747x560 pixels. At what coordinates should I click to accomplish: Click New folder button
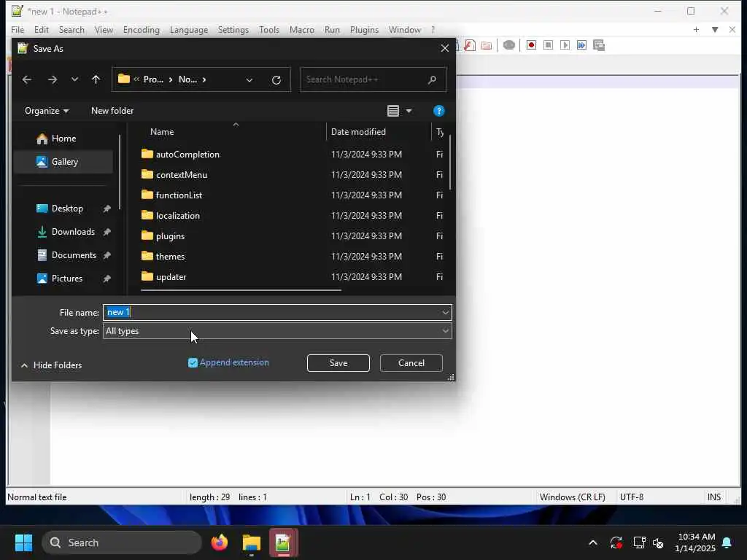click(x=112, y=111)
